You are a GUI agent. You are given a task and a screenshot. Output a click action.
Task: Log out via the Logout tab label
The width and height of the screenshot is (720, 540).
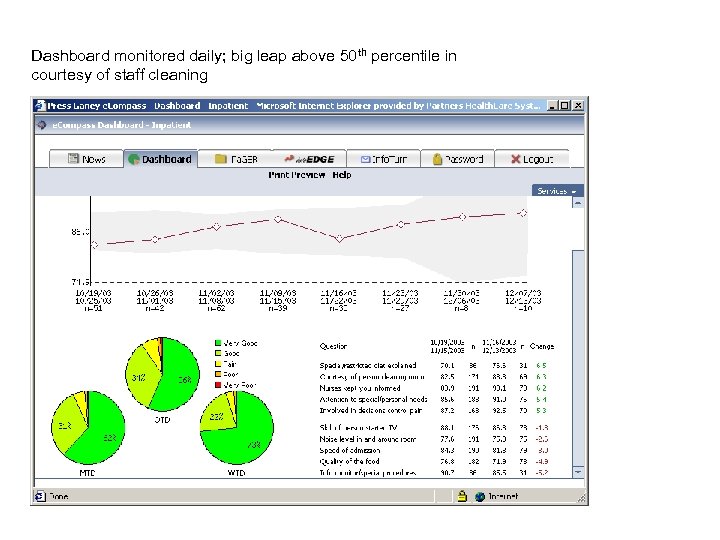(538, 159)
